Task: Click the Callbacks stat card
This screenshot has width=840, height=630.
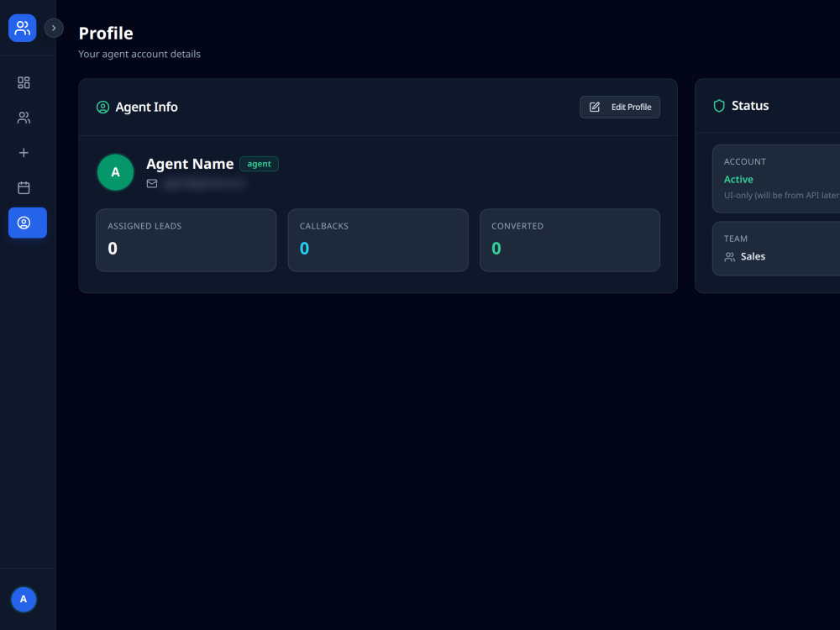Action: pyautogui.click(x=378, y=240)
